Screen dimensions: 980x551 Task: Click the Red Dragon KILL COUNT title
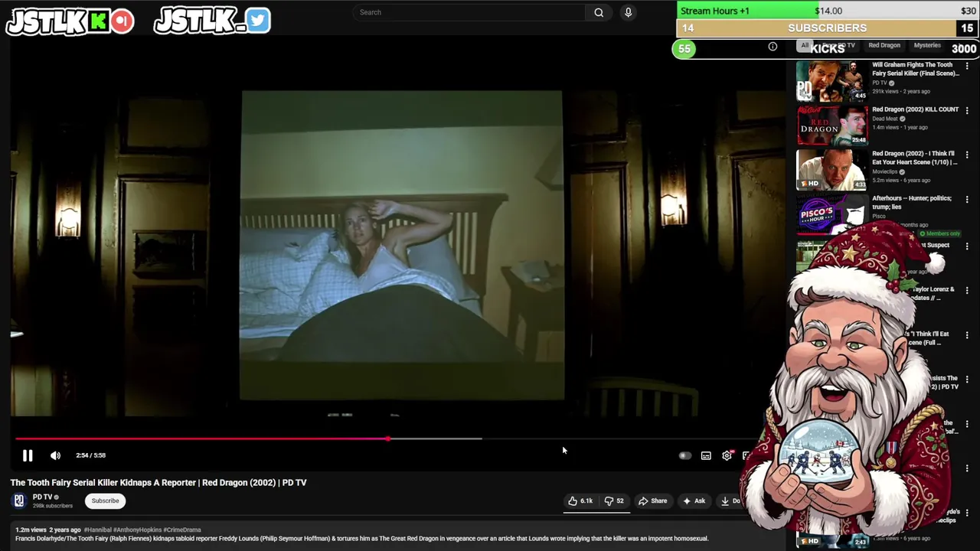pos(915,109)
